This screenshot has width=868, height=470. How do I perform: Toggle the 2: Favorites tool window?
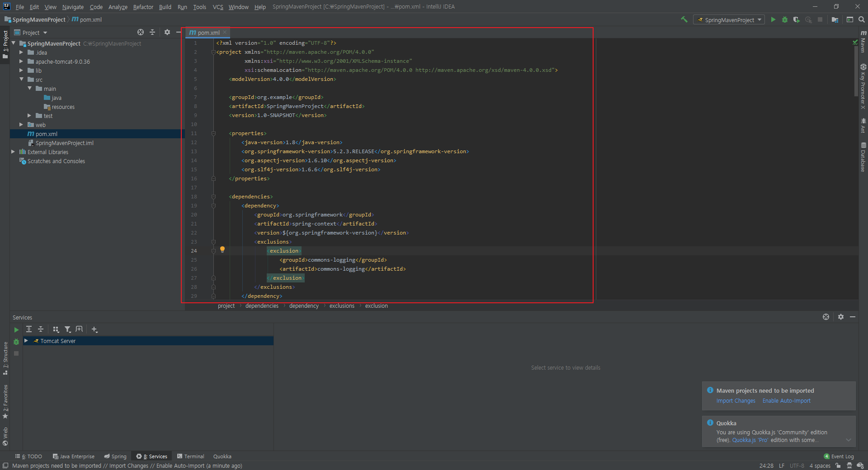tap(5, 402)
